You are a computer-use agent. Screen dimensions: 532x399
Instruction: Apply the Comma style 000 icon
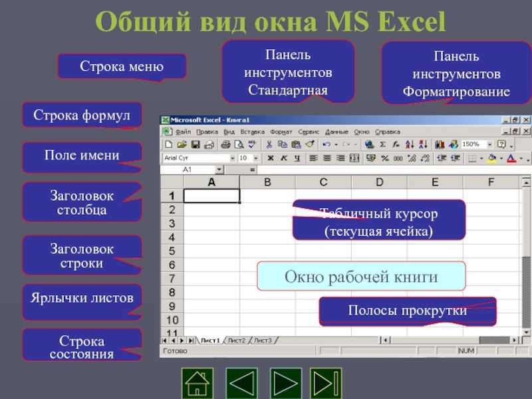398,158
